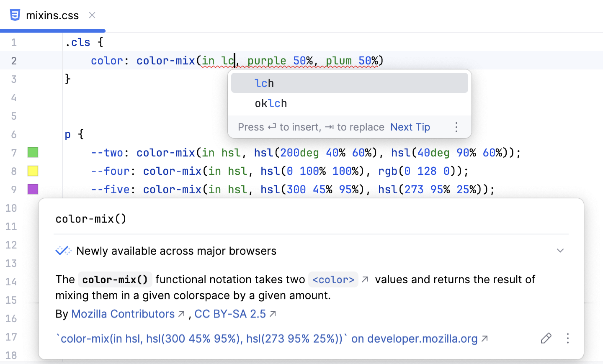Click the external arrow icon after <color>
Viewport: 603px width, 364px height.
(365, 279)
